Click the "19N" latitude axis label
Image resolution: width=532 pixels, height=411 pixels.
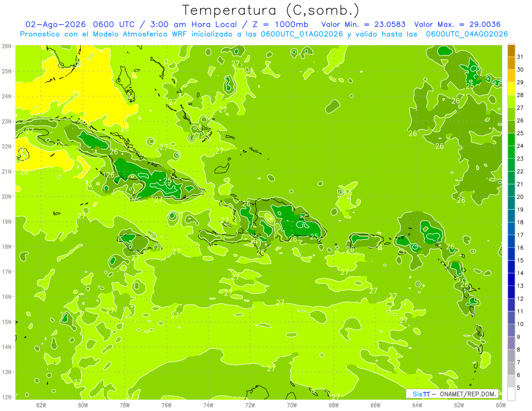(x=7, y=221)
